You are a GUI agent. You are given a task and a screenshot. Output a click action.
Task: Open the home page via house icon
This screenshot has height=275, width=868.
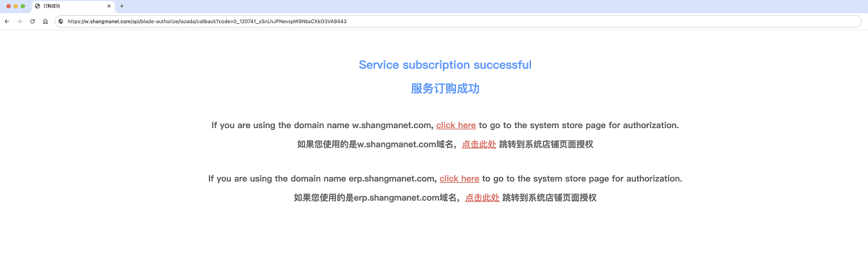[x=45, y=21]
